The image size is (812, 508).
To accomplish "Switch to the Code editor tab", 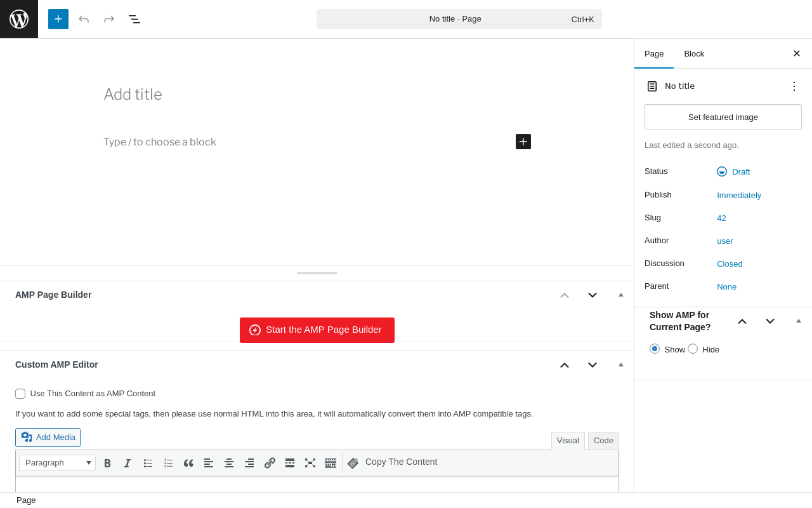I will click(603, 441).
